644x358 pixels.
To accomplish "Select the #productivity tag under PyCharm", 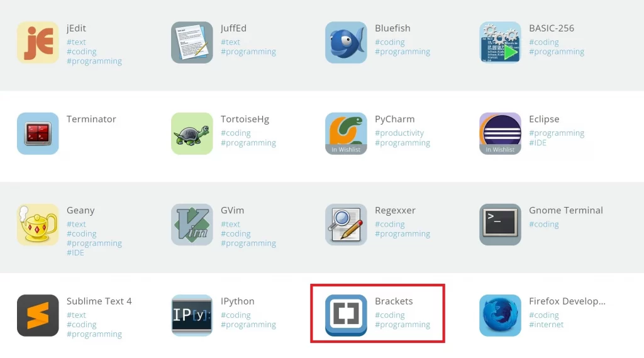I will click(399, 133).
